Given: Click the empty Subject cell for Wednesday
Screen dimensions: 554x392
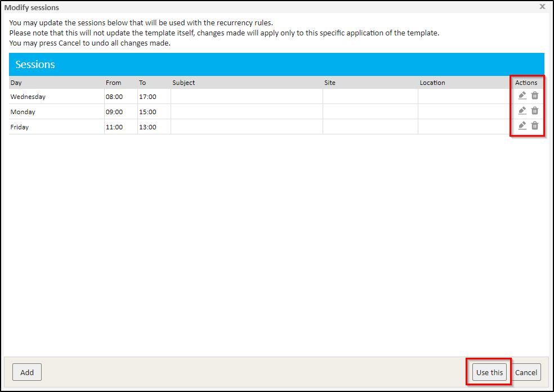Looking at the screenshot, I should (x=247, y=97).
